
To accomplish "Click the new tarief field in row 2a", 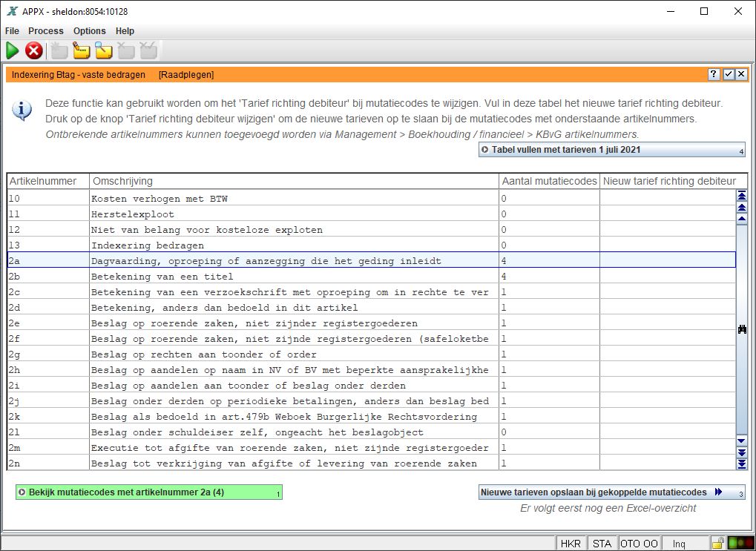I will click(668, 261).
